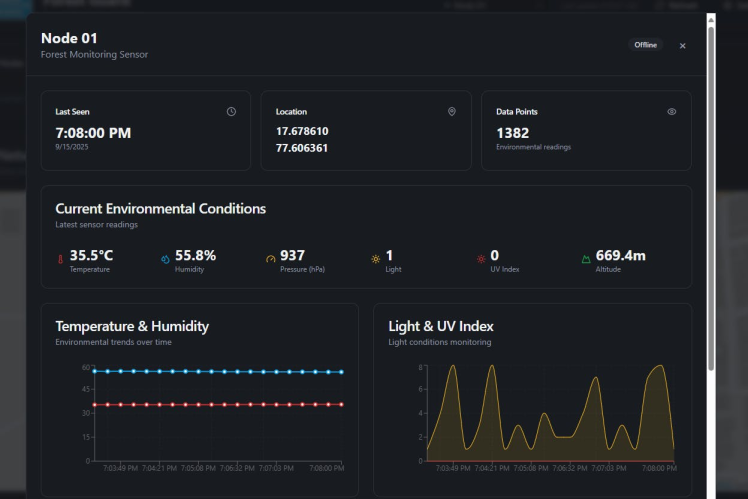Click the UV Index icon

(x=481, y=259)
